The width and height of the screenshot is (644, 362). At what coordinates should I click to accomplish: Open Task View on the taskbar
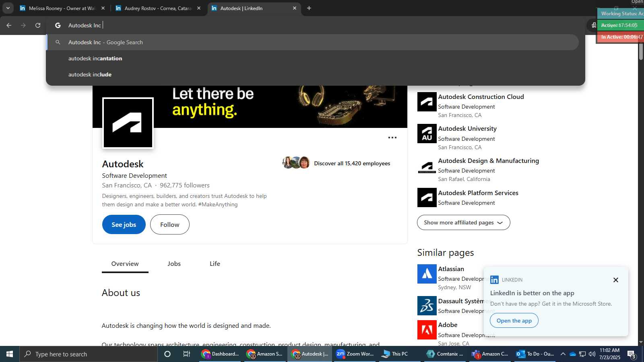coord(187,354)
